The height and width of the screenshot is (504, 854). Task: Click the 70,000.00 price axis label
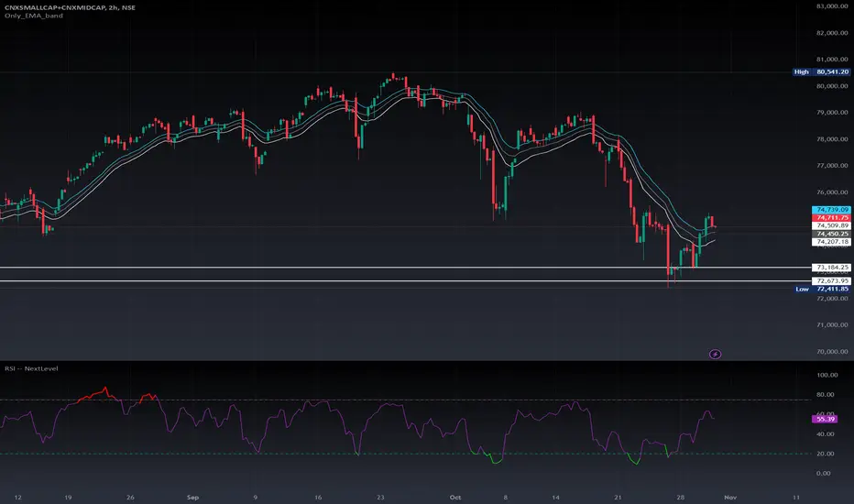click(832, 352)
